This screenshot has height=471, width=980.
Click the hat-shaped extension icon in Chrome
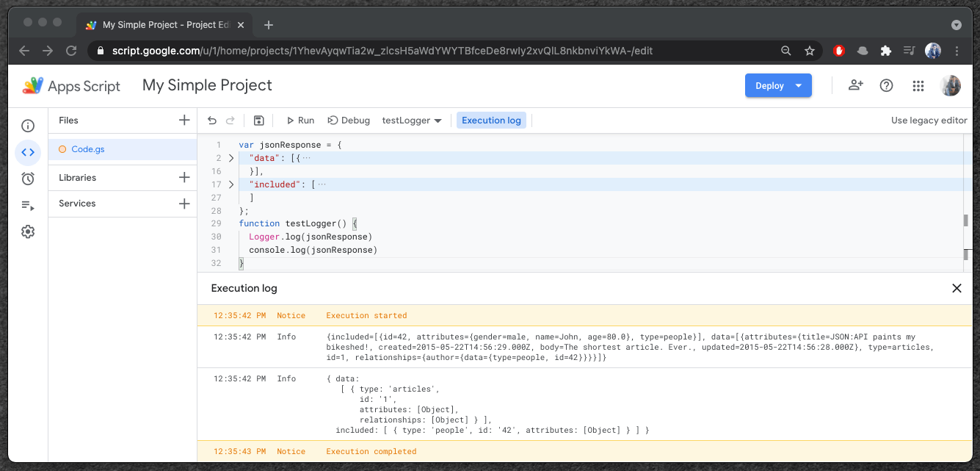(863, 51)
